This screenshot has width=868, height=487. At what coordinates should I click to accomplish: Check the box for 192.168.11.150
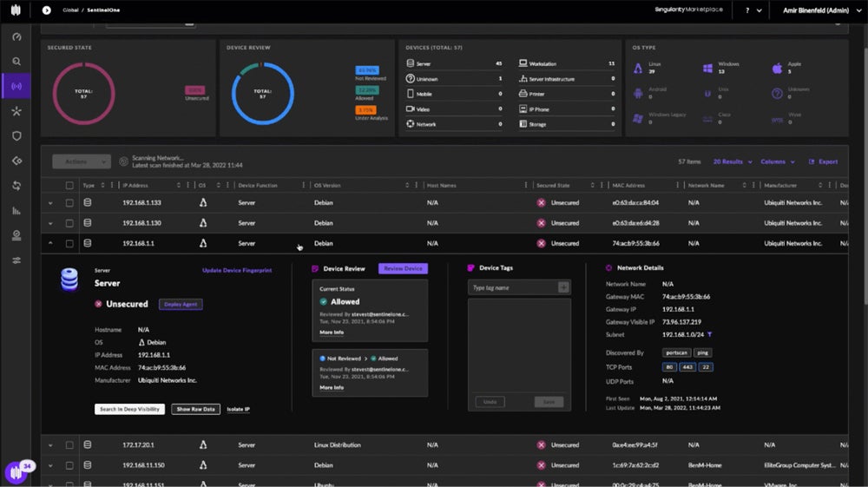click(69, 466)
